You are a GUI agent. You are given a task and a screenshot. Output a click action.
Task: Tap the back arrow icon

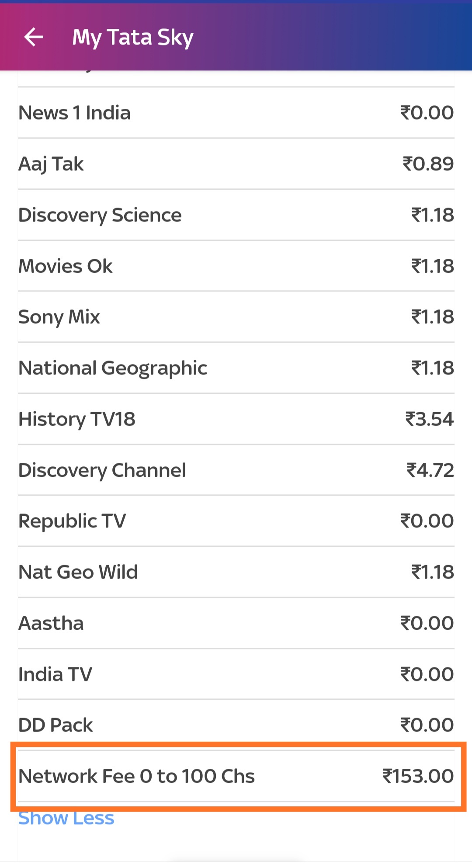tap(34, 37)
